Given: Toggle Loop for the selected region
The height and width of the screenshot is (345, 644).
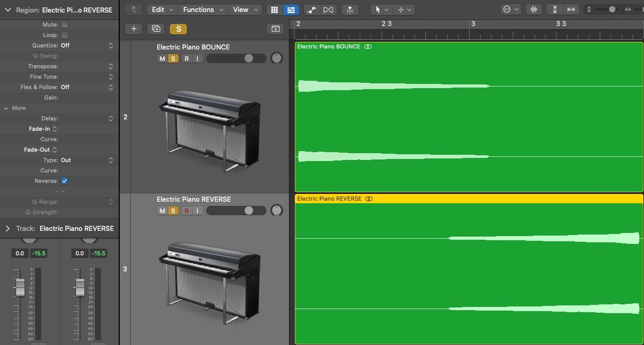Looking at the screenshot, I should (64, 34).
